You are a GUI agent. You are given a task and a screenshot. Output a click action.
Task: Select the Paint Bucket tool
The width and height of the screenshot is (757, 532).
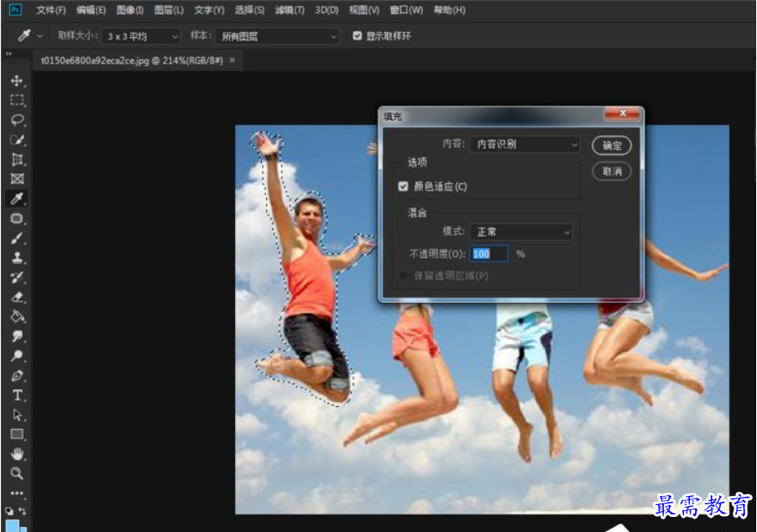pyautogui.click(x=18, y=316)
